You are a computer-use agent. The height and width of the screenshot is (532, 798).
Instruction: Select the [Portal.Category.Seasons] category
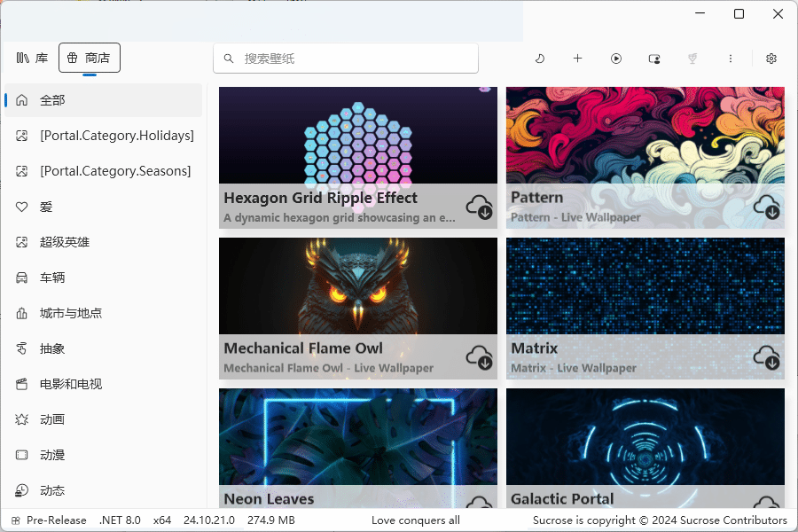(x=104, y=171)
